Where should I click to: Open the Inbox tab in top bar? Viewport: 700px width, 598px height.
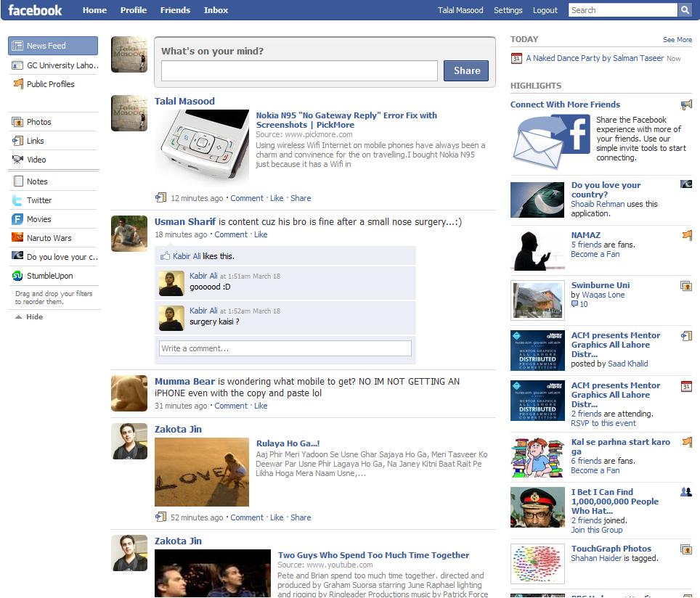(x=216, y=10)
